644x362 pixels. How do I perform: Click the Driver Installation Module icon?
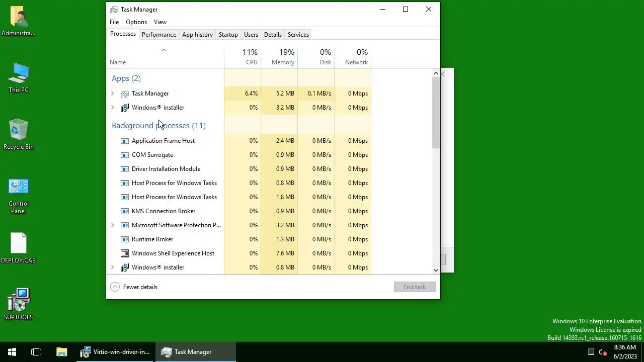pos(125,169)
